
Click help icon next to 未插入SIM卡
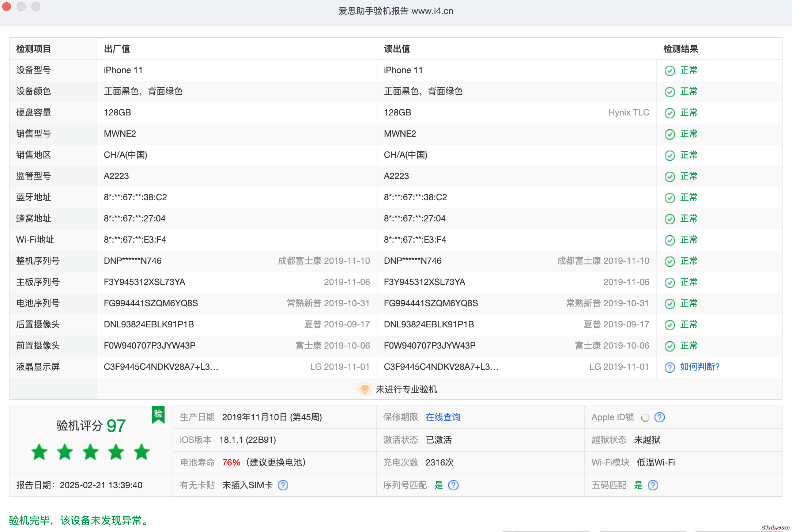click(x=283, y=485)
